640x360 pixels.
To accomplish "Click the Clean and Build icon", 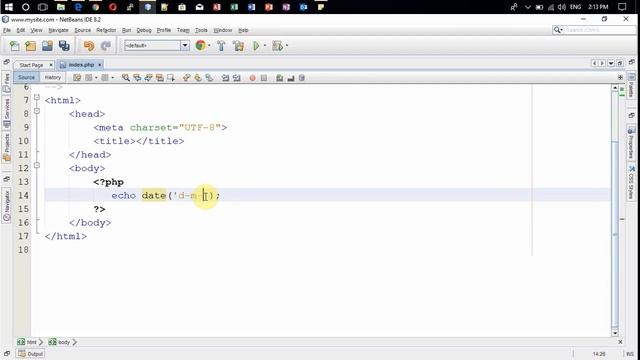I will click(238, 46).
